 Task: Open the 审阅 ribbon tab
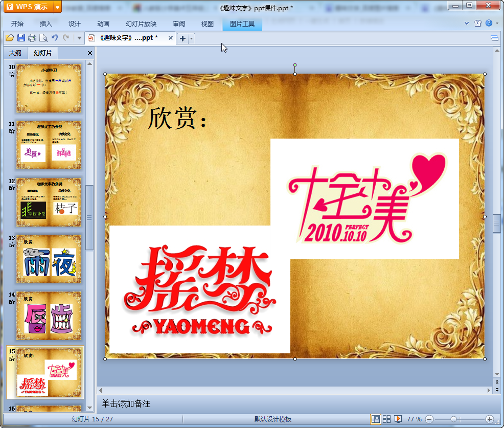(x=179, y=24)
